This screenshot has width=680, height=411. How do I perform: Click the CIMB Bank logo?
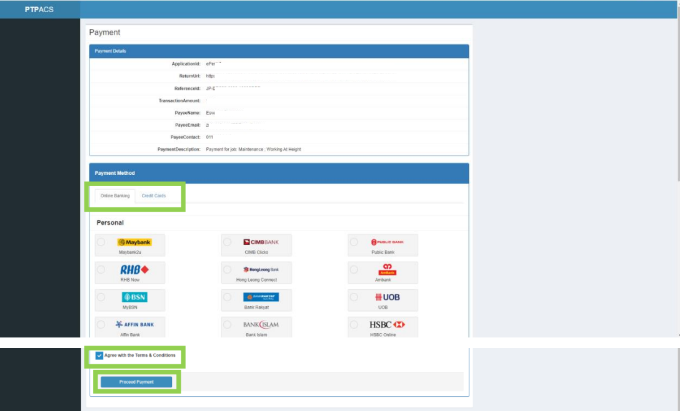(261, 242)
